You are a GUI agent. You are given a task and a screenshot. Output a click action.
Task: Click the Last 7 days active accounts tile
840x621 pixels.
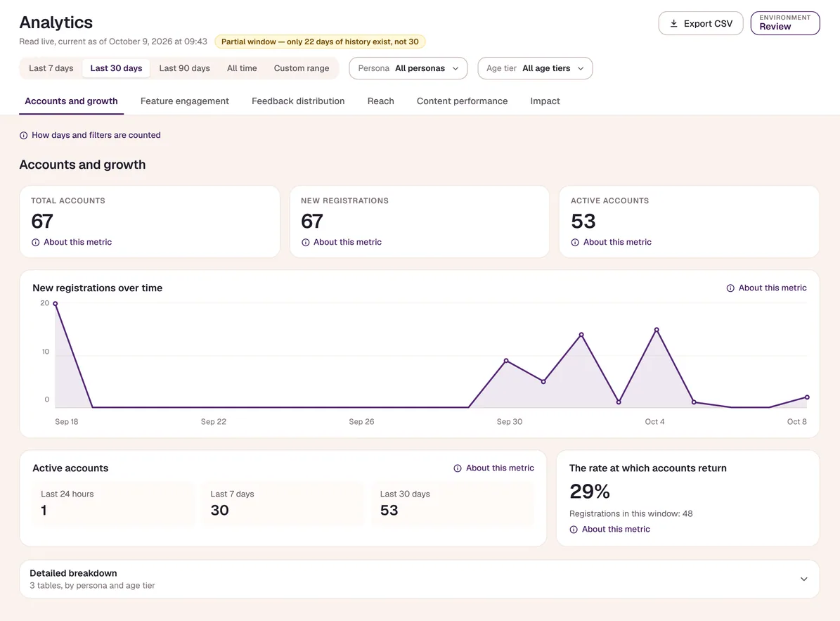tap(283, 503)
